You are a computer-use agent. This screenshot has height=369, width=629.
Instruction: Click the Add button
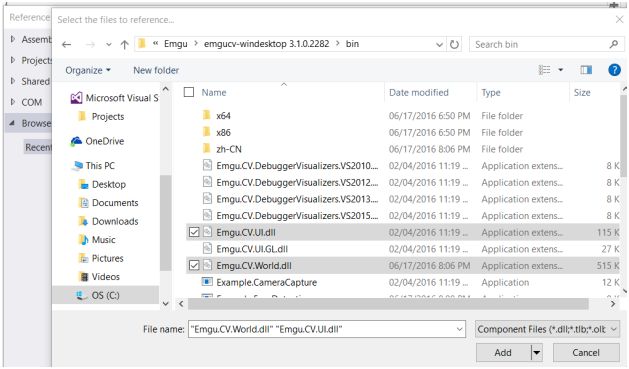click(x=503, y=353)
